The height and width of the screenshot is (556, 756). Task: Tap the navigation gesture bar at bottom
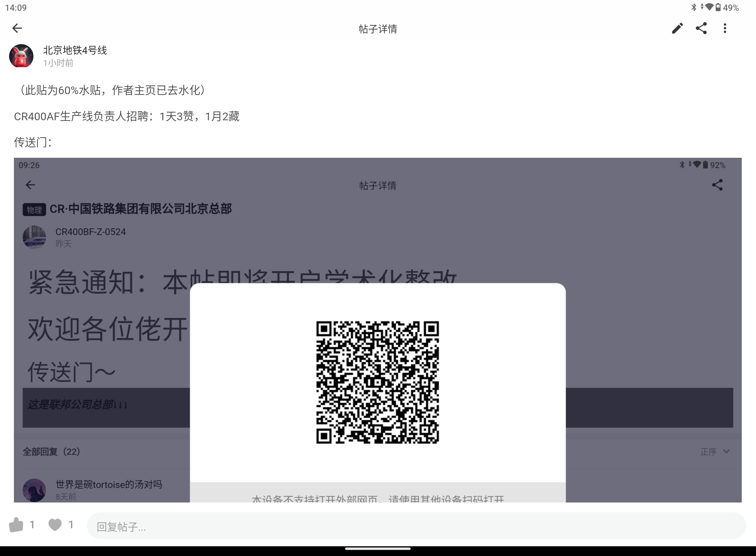coord(378,549)
